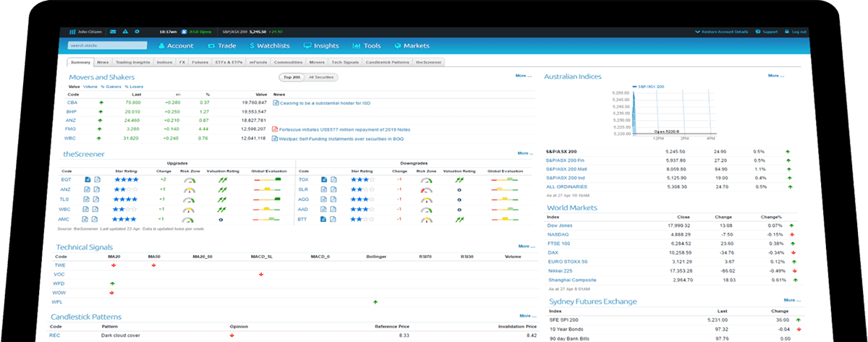Open the messages envelope icon in top bar
Screen dimensions: 868x342
click(112, 32)
